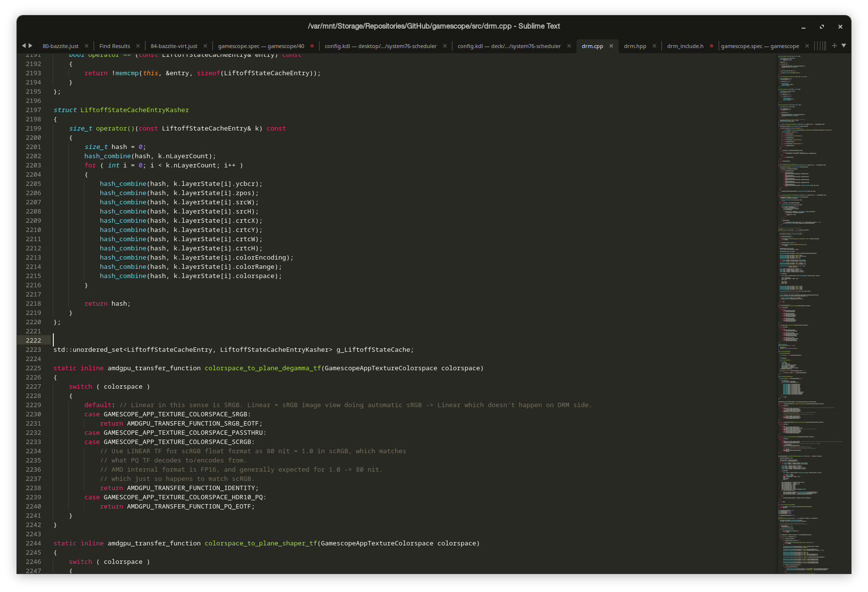Screen dimensions: 868x592
Task: Click AMDGPU_TRANSFER_FUNCTION_IDENTITY on line 2238
Action: coord(191,488)
